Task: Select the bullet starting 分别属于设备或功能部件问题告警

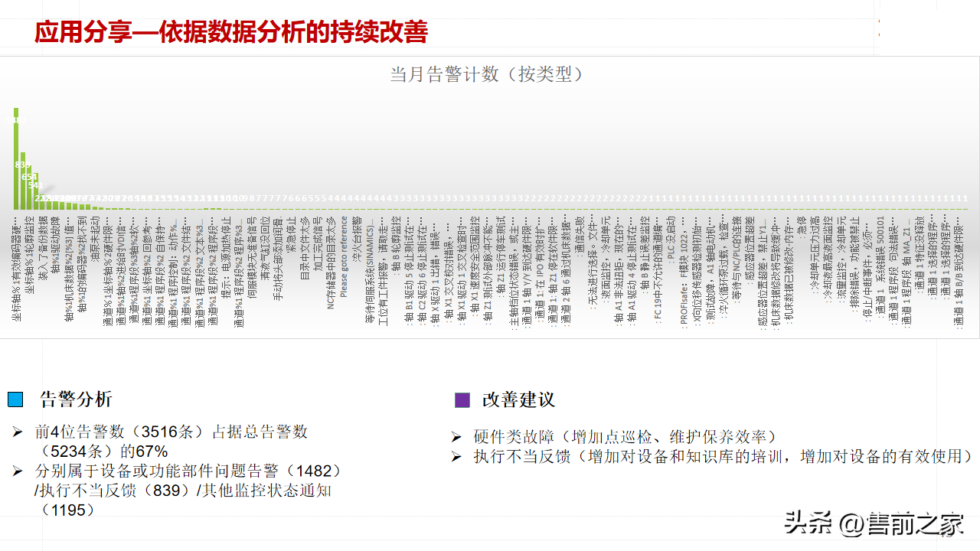Action: [189, 490]
